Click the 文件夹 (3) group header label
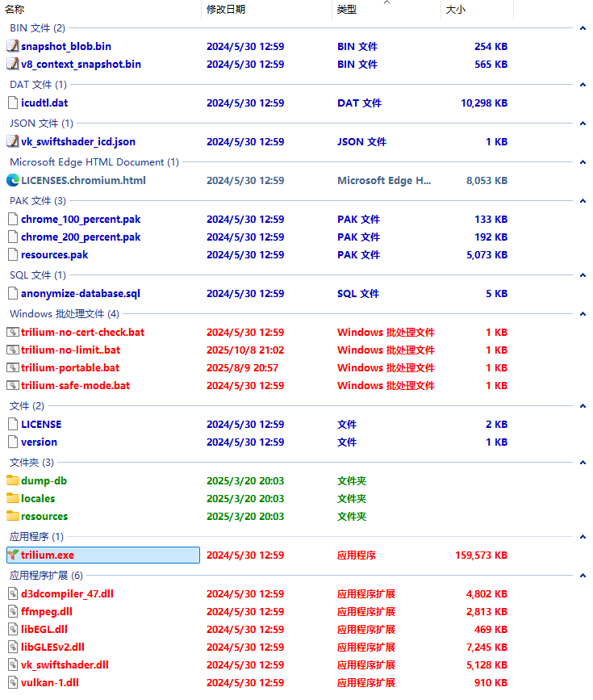 coord(31,462)
